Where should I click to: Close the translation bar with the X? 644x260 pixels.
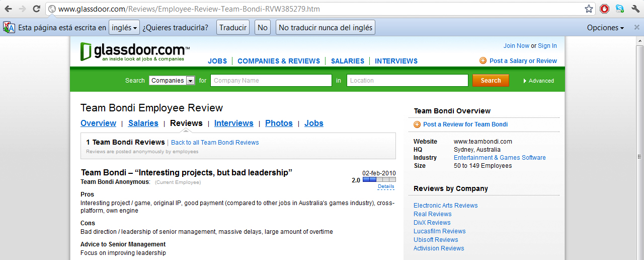[x=636, y=28]
